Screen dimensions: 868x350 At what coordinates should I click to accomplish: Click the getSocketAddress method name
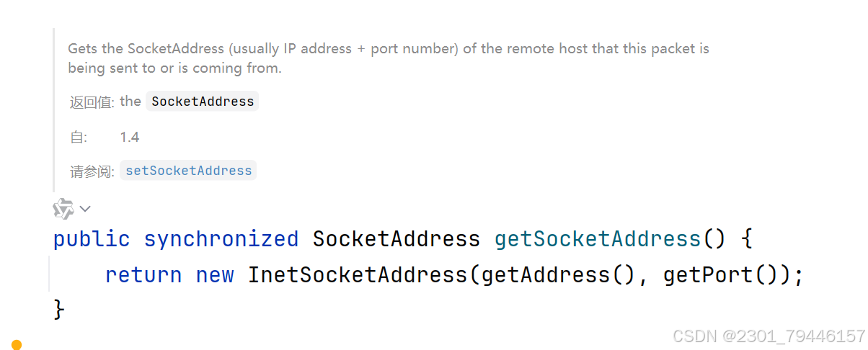click(x=598, y=238)
